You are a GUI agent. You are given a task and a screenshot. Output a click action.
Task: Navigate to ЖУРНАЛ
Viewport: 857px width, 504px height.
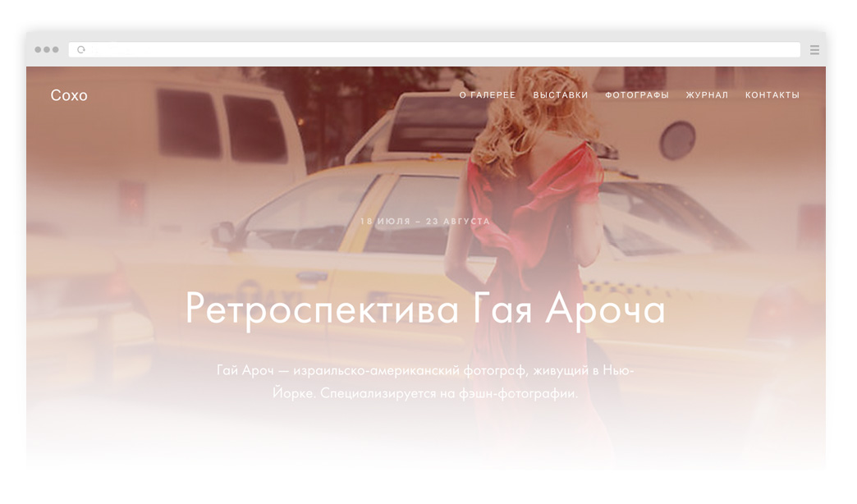point(708,95)
